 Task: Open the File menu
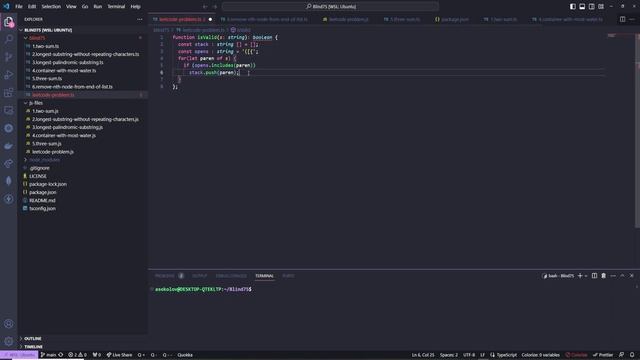click(19, 7)
